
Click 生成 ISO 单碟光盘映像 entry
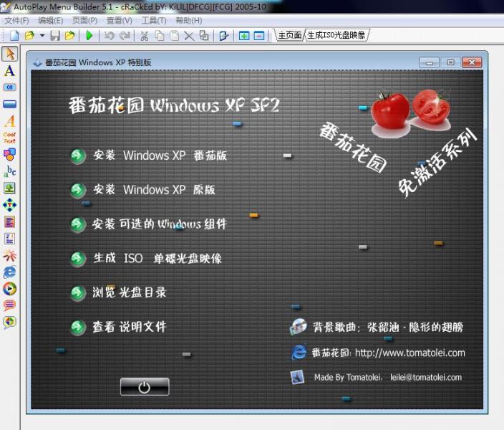[x=157, y=258]
